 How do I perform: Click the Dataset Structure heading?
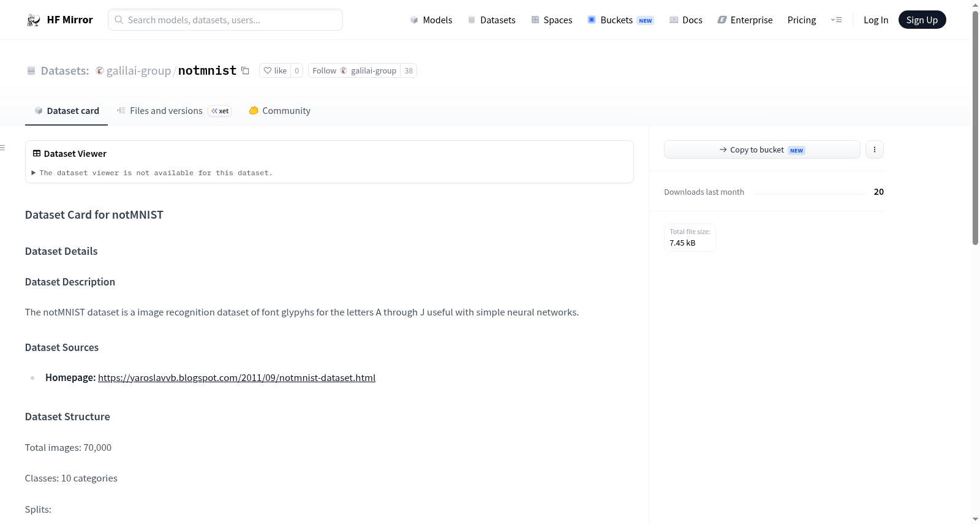tap(67, 417)
